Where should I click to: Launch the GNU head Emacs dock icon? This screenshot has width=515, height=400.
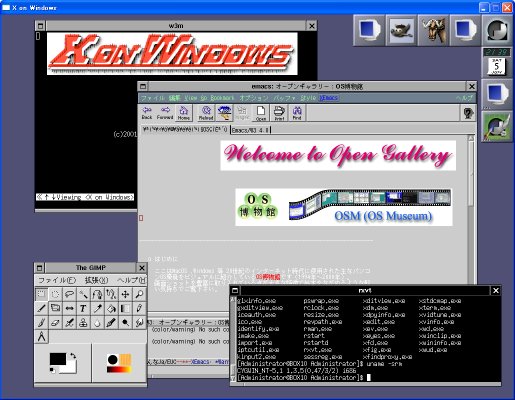433,30
